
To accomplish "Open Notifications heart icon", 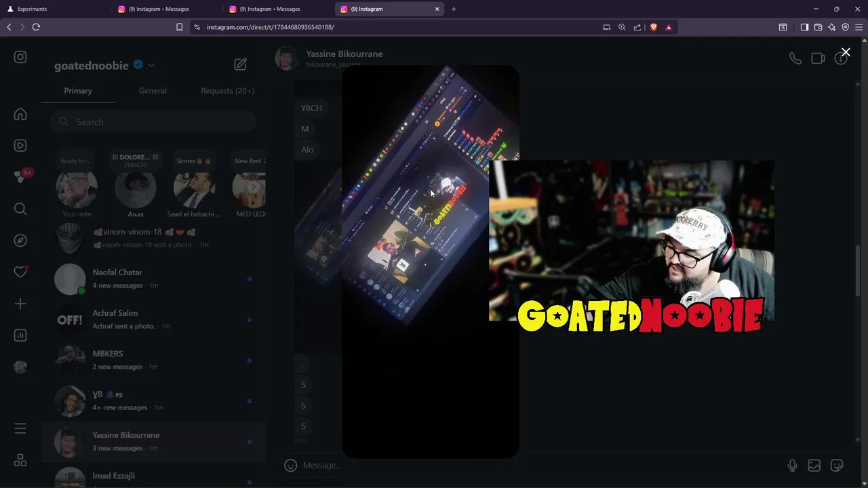I will pyautogui.click(x=20, y=272).
